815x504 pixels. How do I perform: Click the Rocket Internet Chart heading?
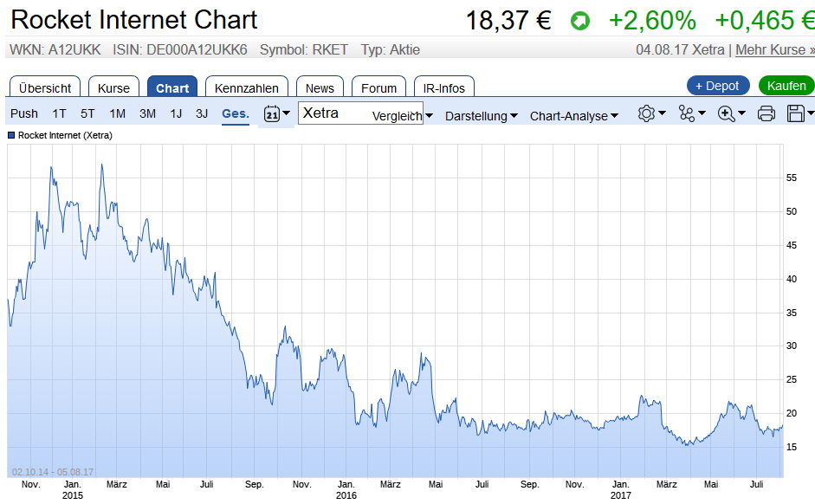(x=134, y=20)
